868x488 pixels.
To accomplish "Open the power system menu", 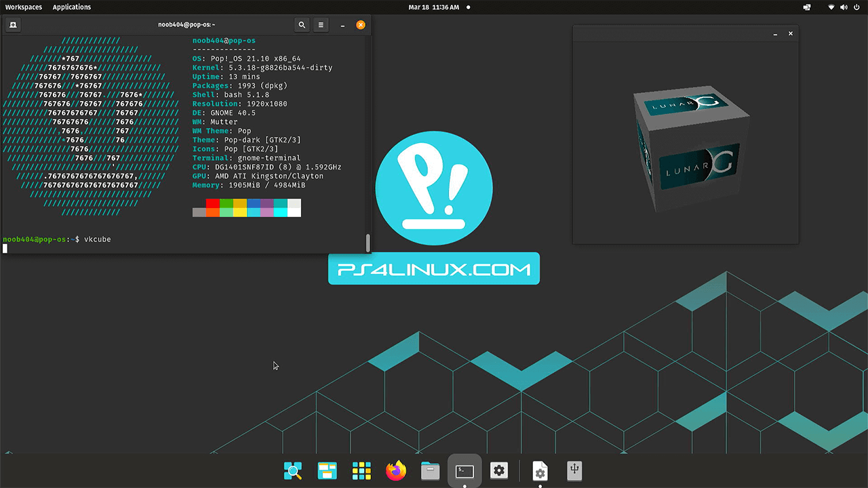I will [x=857, y=7].
